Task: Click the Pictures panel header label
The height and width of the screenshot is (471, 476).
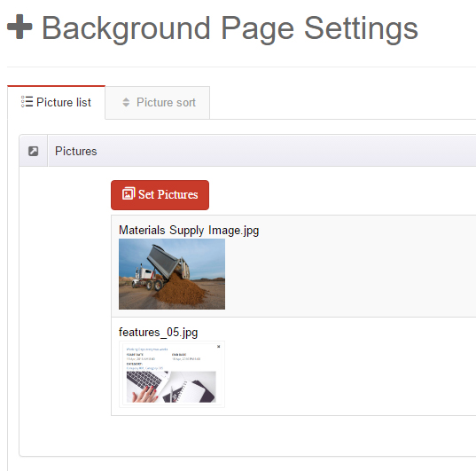Action: pos(76,151)
